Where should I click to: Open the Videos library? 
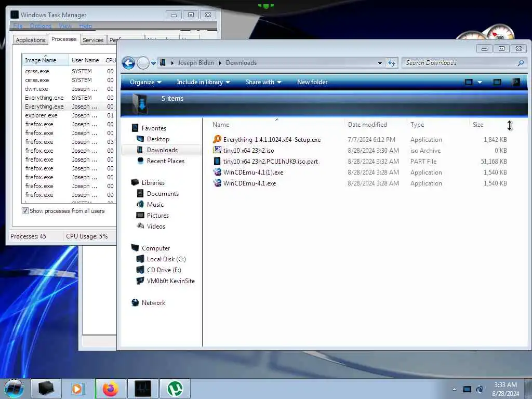156,227
